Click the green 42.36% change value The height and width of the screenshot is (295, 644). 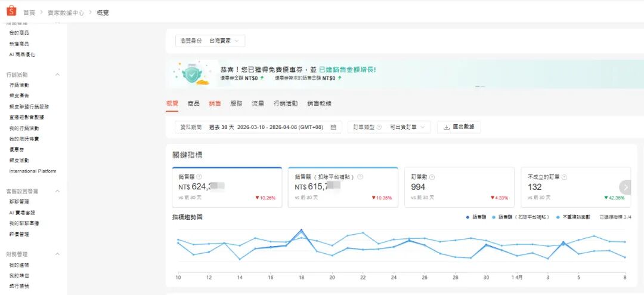(614, 198)
